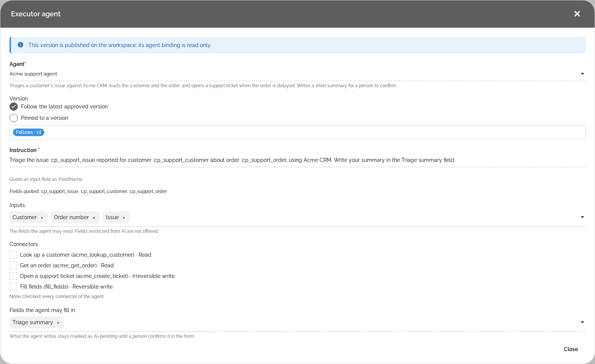595x364 pixels.
Task: Click the info icon in the blue banner
Action: click(20, 45)
